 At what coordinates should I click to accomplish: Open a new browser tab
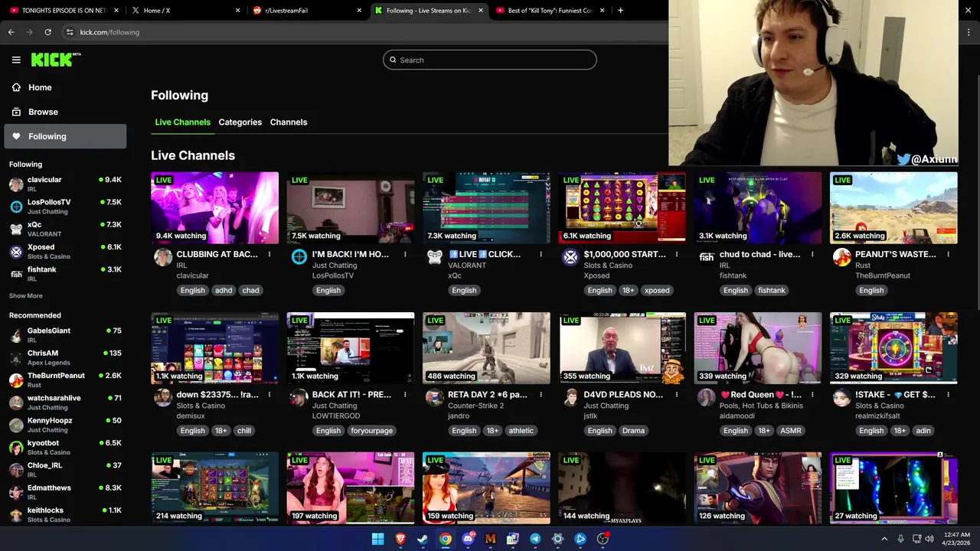click(620, 11)
